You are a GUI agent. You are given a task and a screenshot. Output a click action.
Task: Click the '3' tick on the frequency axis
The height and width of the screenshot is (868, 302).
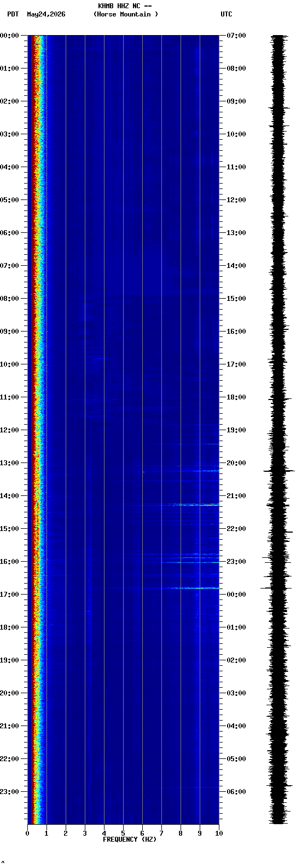(85, 833)
